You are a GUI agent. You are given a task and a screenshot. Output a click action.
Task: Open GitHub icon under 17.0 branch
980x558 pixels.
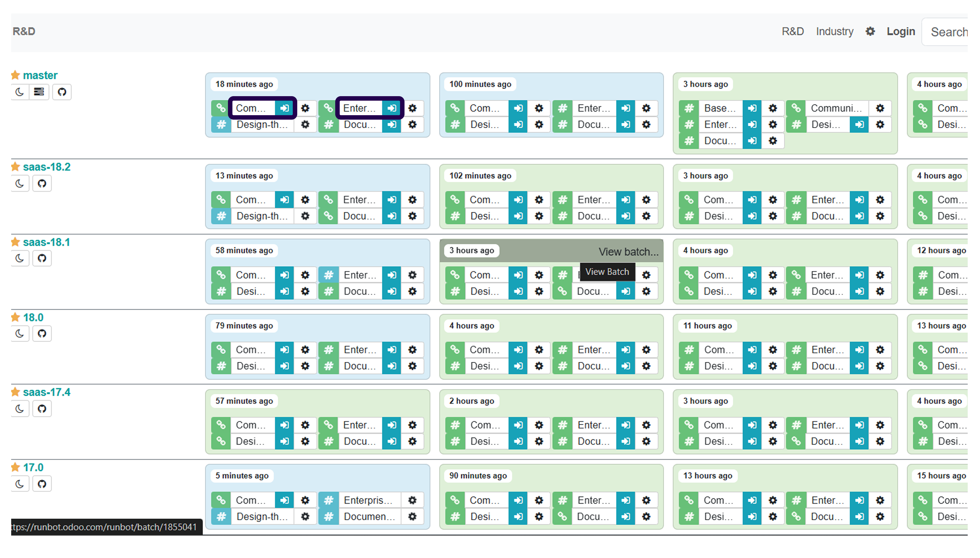point(42,484)
